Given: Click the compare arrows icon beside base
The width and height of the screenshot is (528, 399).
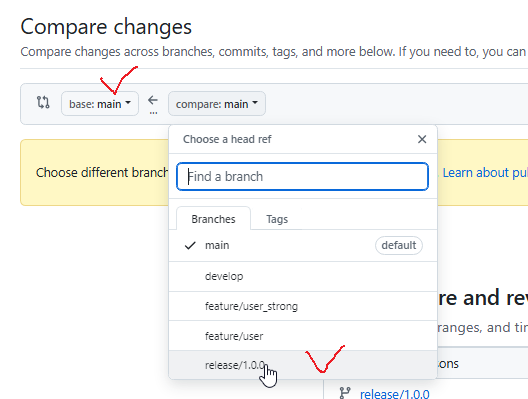Looking at the screenshot, I should (43, 102).
